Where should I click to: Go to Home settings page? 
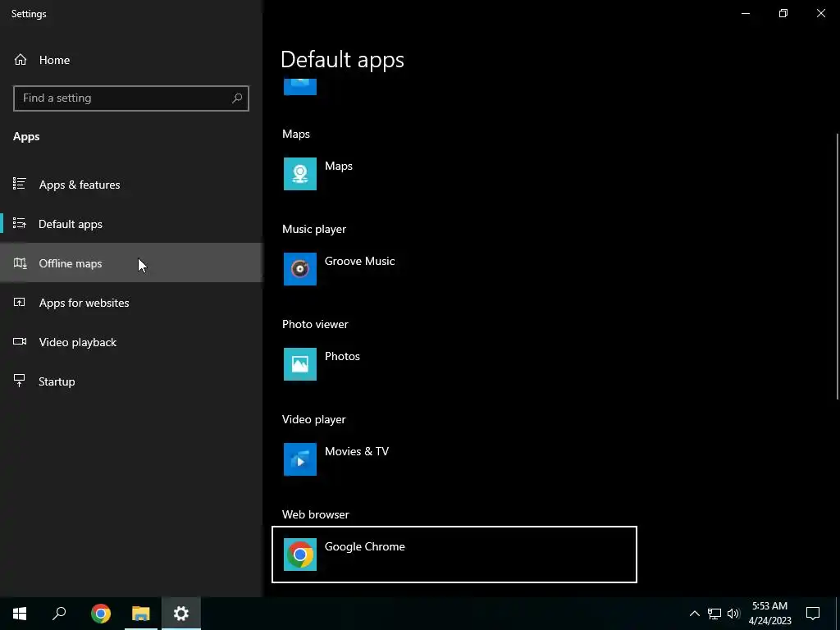click(131, 59)
